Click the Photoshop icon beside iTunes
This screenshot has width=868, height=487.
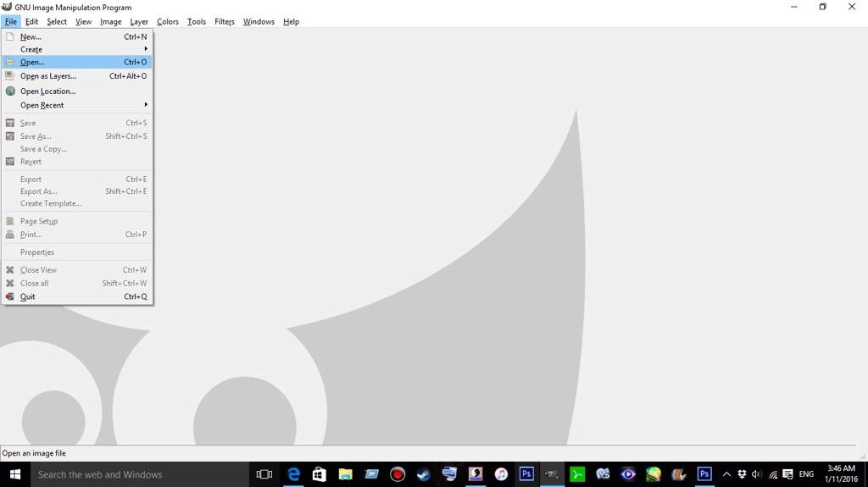[x=526, y=474]
